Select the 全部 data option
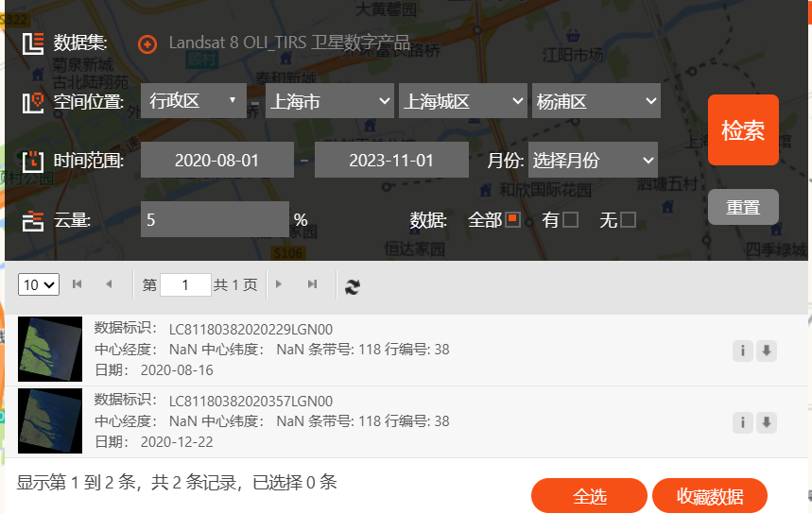The height and width of the screenshot is (514, 812). (512, 219)
